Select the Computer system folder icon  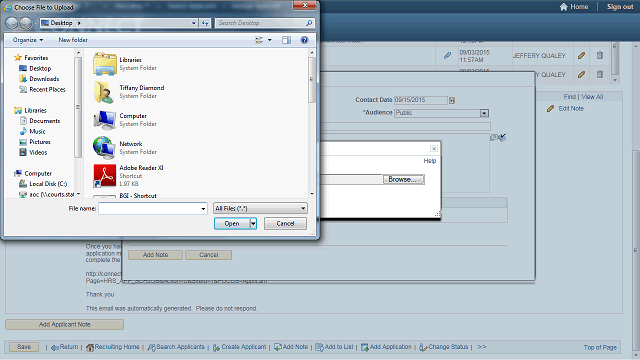tap(105, 120)
